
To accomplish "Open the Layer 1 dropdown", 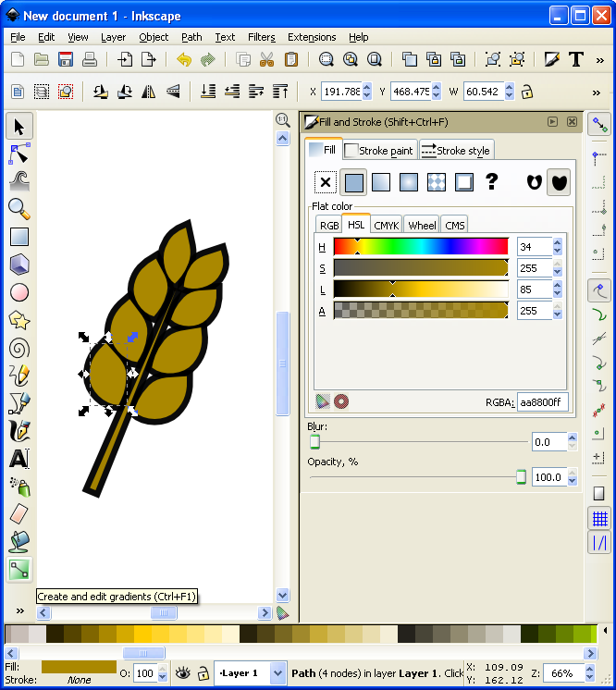I will click(250, 672).
